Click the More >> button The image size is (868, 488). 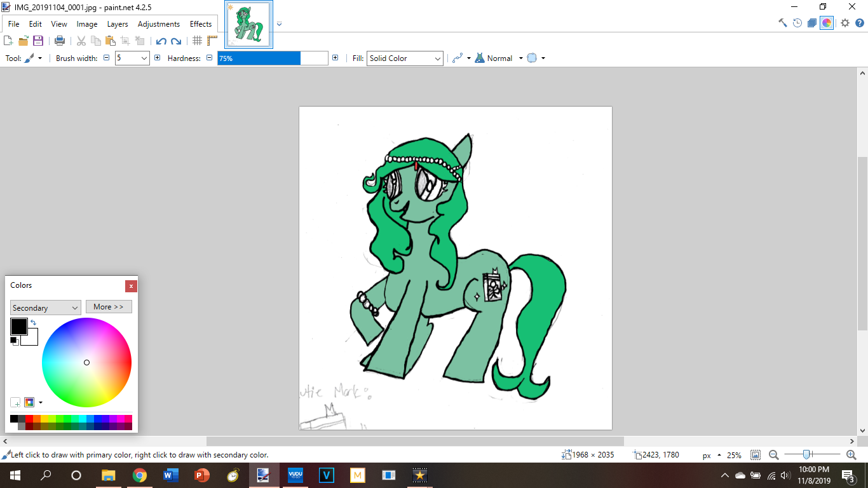click(109, 307)
